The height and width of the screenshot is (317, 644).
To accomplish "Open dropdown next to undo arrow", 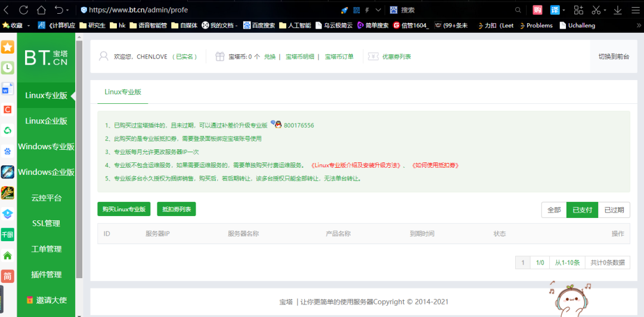I will (x=67, y=10).
